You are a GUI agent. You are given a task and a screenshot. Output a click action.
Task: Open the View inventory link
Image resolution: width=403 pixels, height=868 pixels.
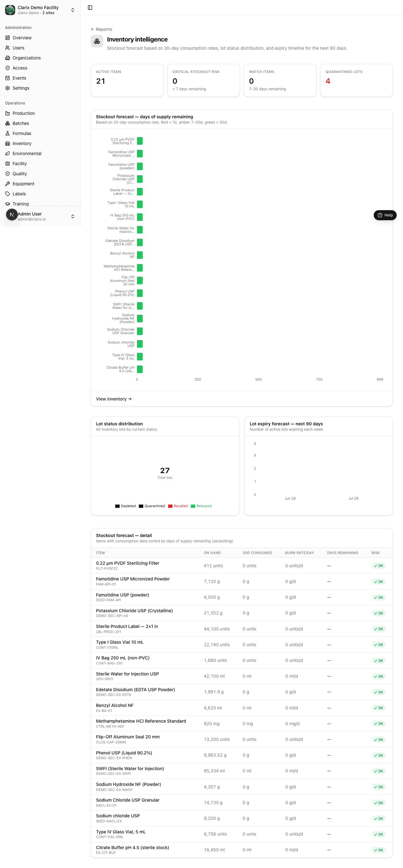point(114,399)
